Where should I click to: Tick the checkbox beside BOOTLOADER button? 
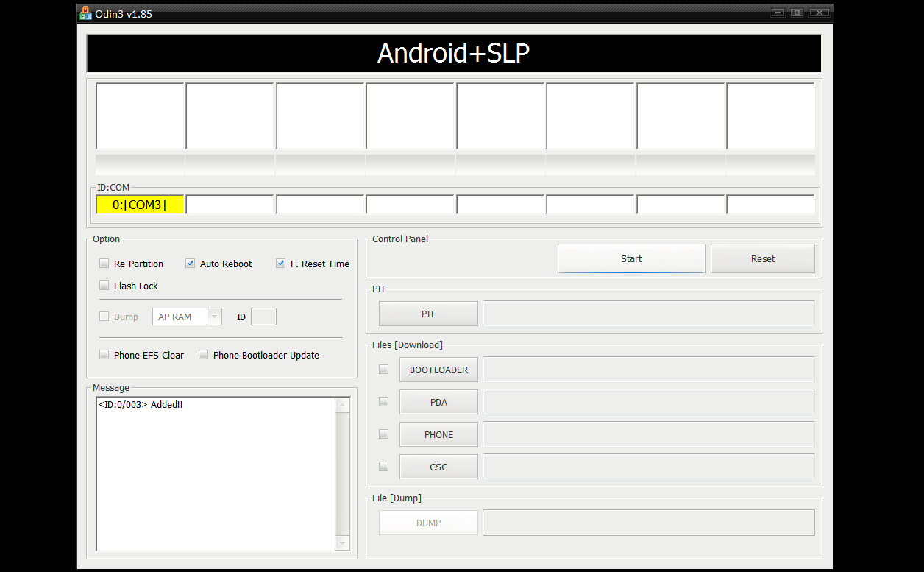pyautogui.click(x=383, y=370)
